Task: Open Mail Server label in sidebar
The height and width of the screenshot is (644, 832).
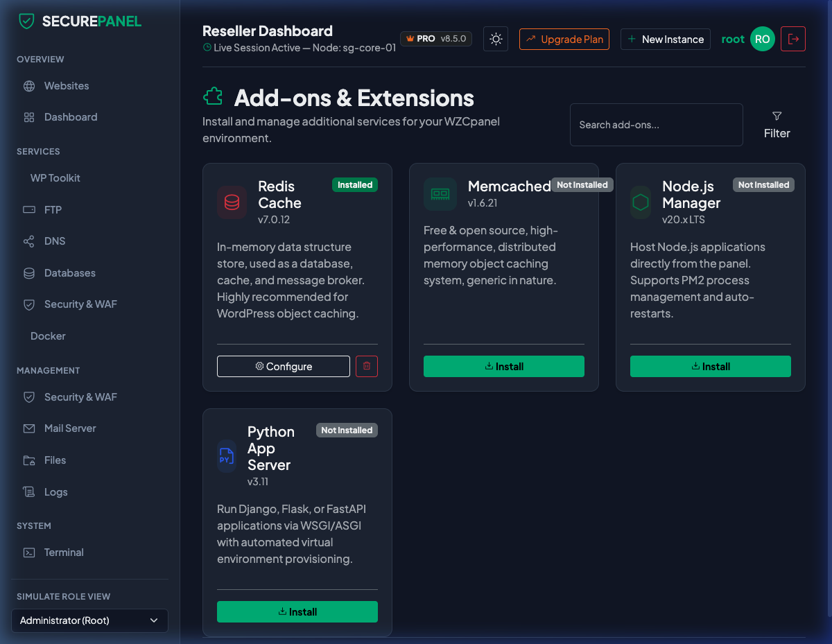Action: [70, 428]
